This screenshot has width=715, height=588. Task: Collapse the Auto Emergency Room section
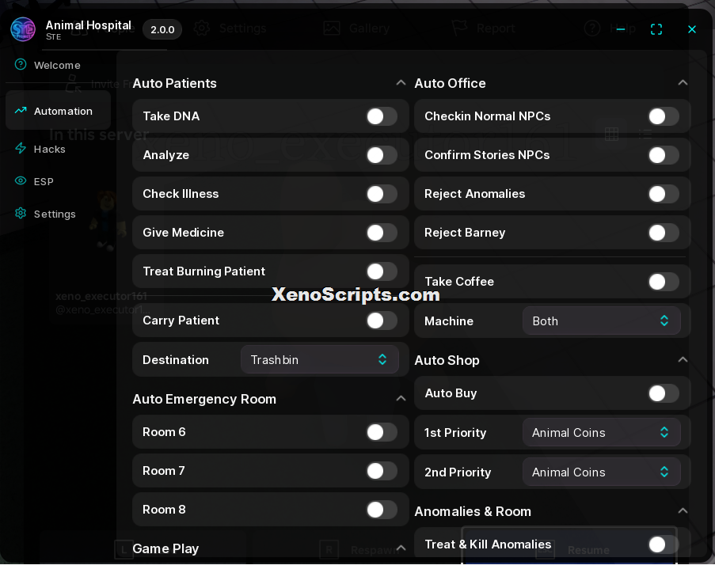(401, 399)
